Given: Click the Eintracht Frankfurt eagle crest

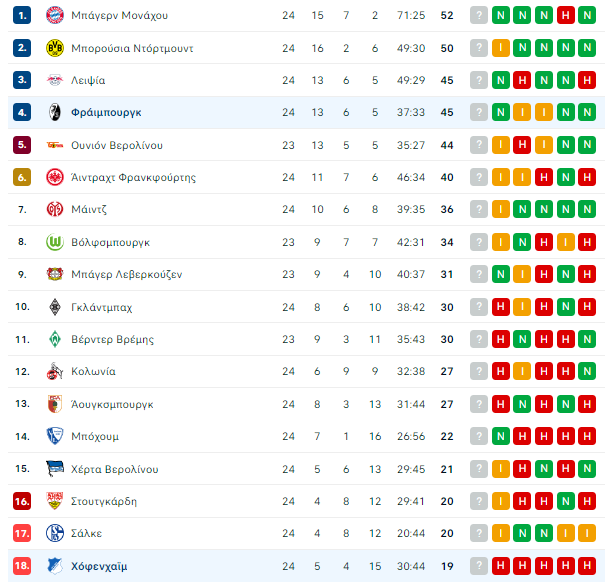Looking at the screenshot, I should pyautogui.click(x=55, y=177).
